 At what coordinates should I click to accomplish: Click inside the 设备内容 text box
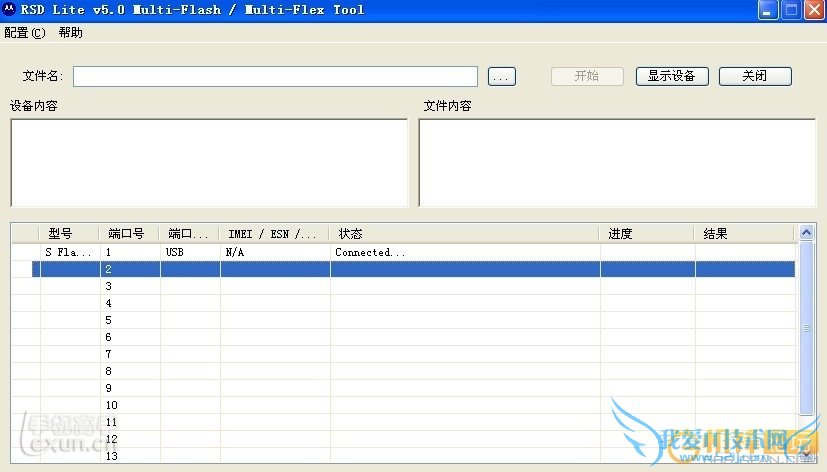209,162
